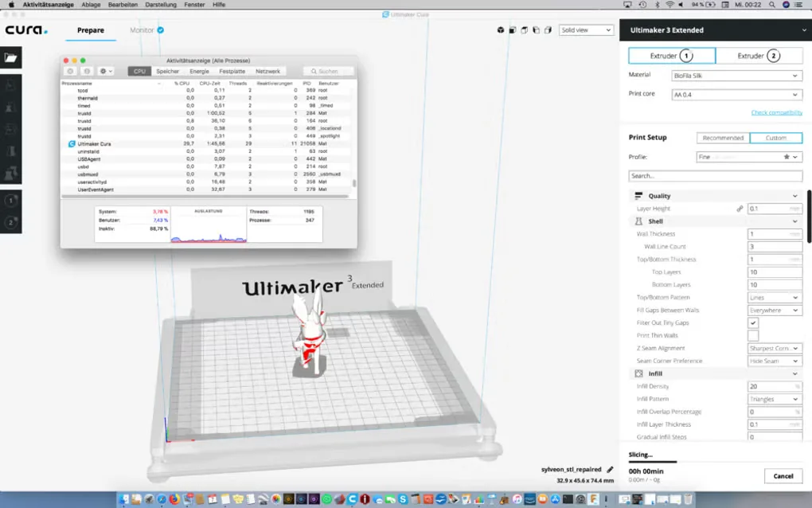Select the Mirror tool in Cura's left toolbar
The image size is (812, 508).
pos(11,151)
